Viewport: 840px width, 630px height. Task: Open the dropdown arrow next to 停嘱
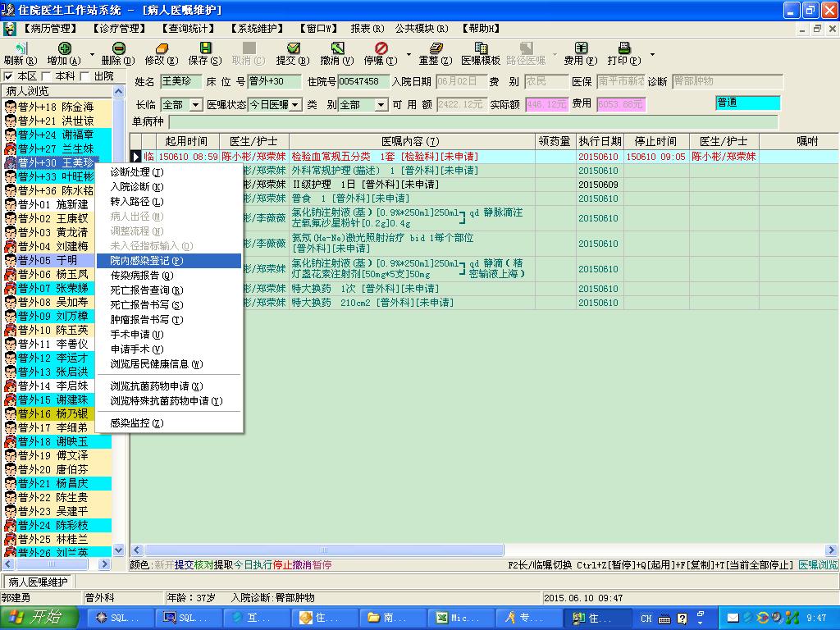pyautogui.click(x=409, y=54)
